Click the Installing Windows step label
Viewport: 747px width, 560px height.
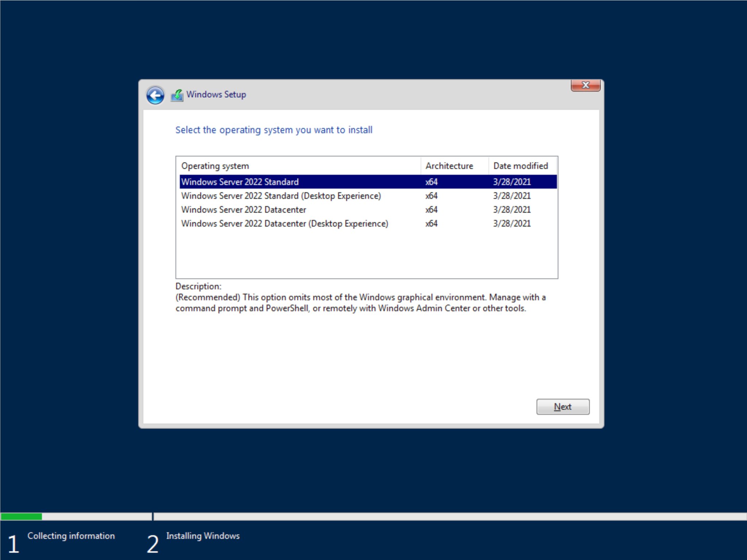point(203,536)
